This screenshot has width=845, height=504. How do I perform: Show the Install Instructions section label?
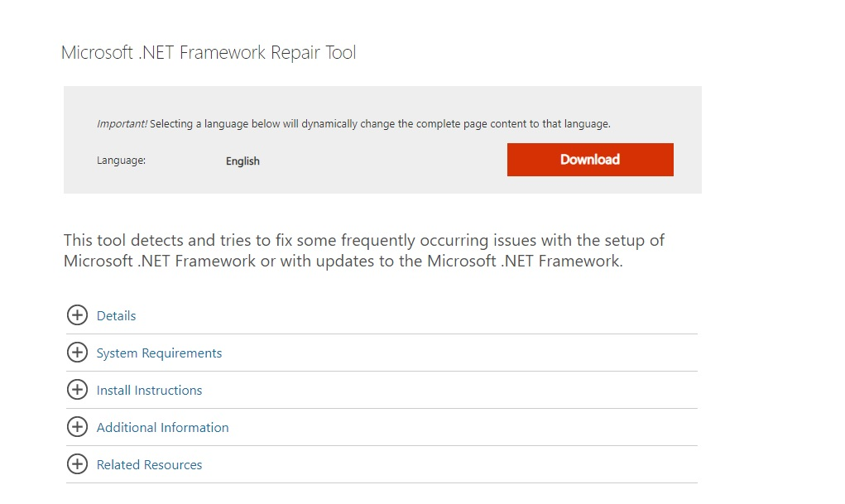point(149,391)
